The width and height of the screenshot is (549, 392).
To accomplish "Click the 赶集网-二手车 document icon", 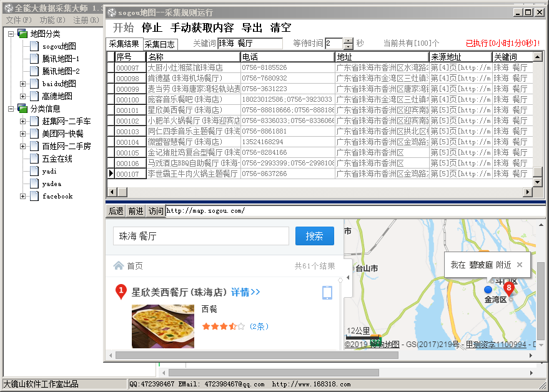I will click(34, 121).
